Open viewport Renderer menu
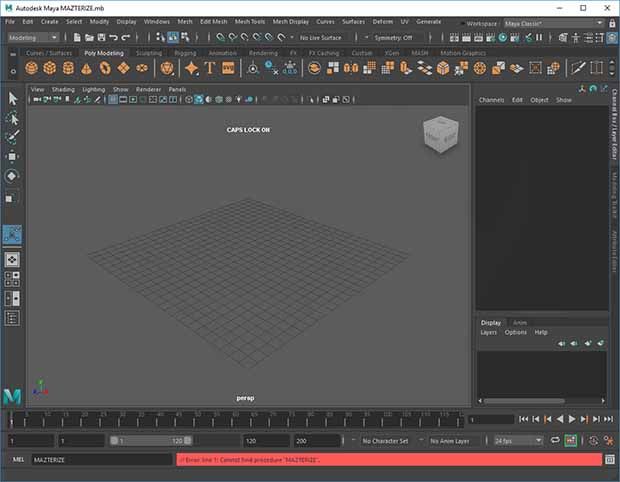This screenshot has width=620, height=482. pos(148,89)
